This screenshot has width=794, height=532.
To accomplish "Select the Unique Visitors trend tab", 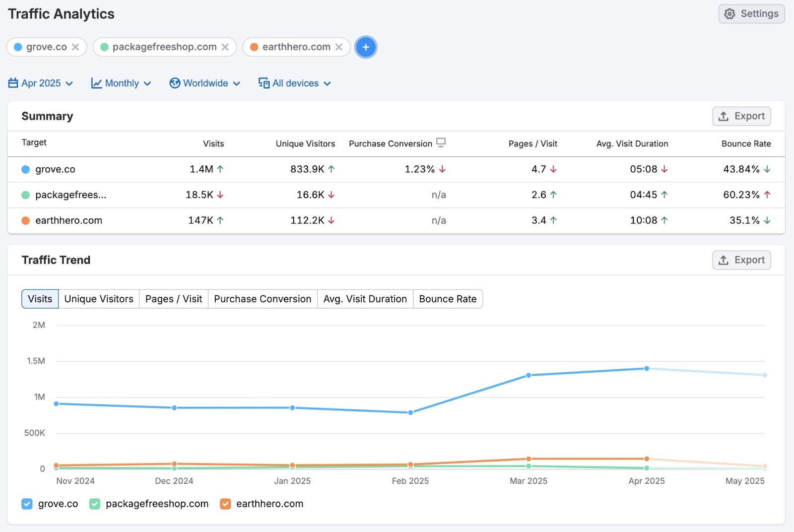I will click(98, 299).
